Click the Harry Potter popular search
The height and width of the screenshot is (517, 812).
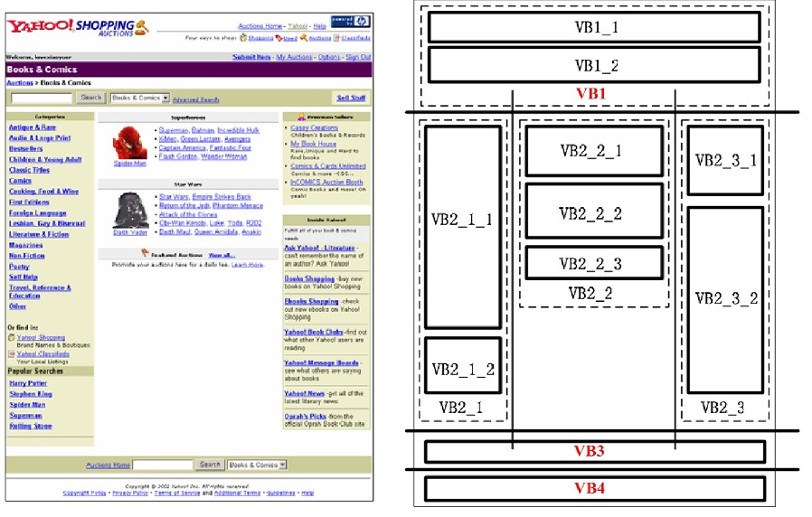pos(28,383)
